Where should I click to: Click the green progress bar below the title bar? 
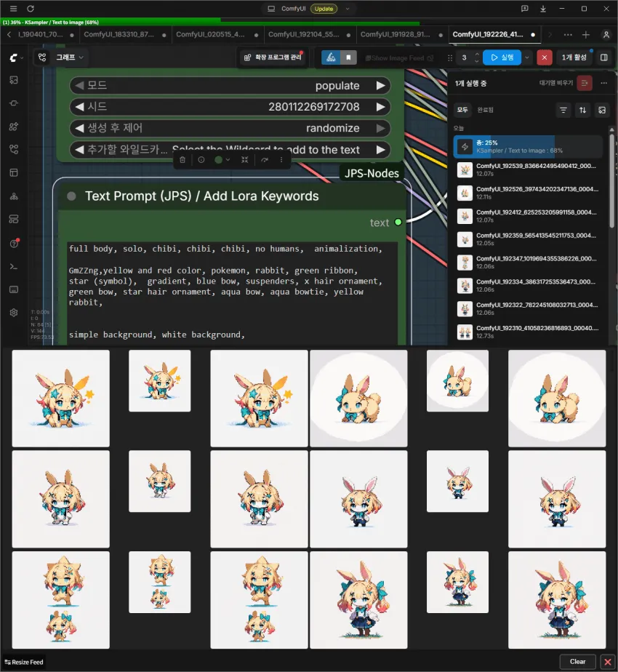pyautogui.click(x=210, y=22)
